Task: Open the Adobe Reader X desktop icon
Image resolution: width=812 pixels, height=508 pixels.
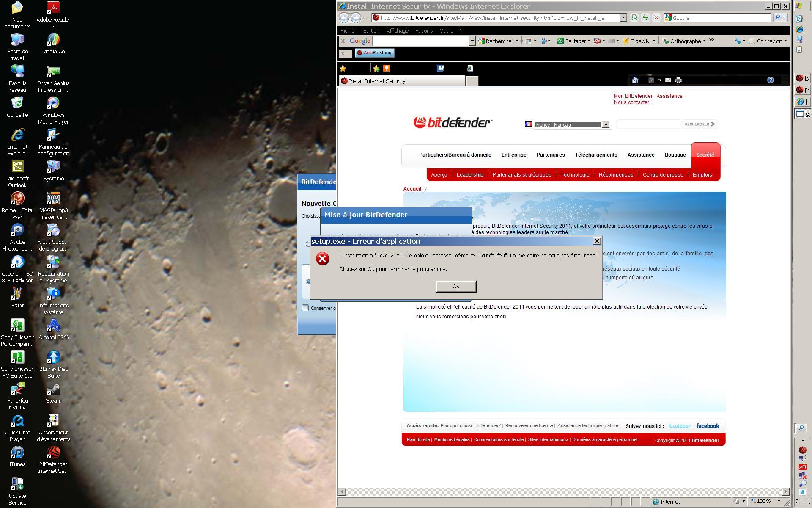Action: [x=53, y=16]
